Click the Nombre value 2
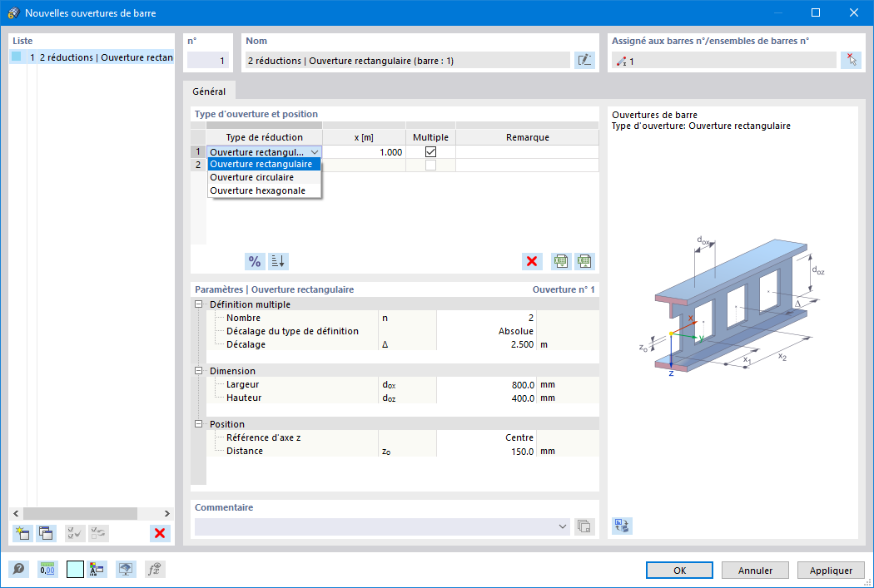Image resolution: width=874 pixels, height=588 pixels. point(486,318)
